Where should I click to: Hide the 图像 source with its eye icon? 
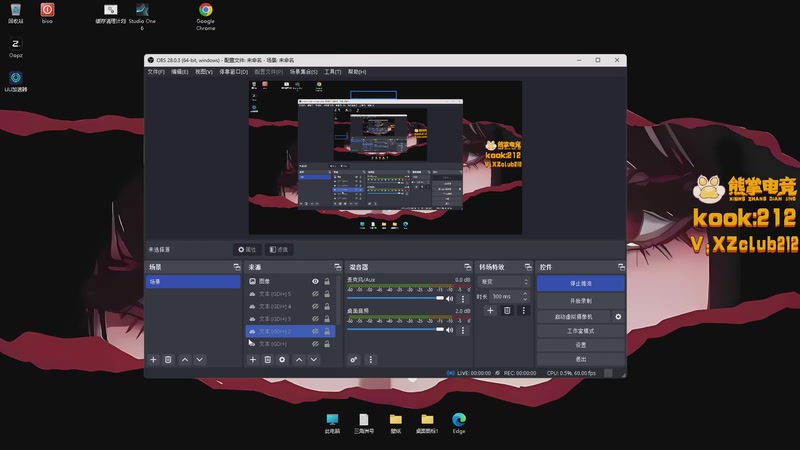[315, 281]
